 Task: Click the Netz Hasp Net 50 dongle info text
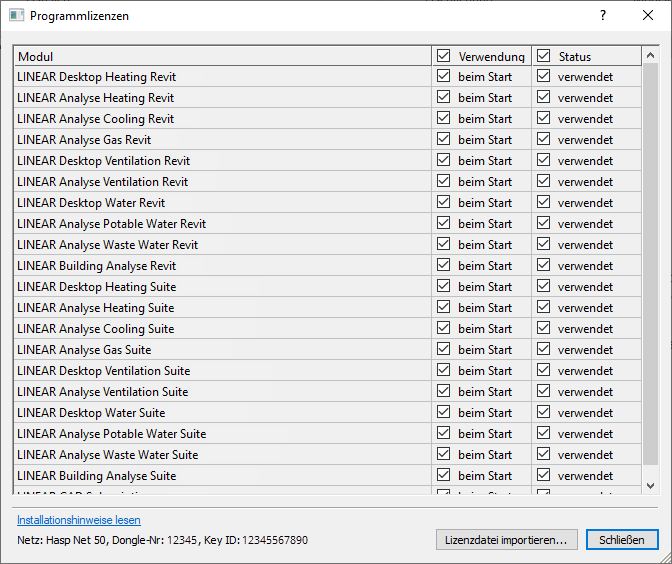(x=162, y=540)
